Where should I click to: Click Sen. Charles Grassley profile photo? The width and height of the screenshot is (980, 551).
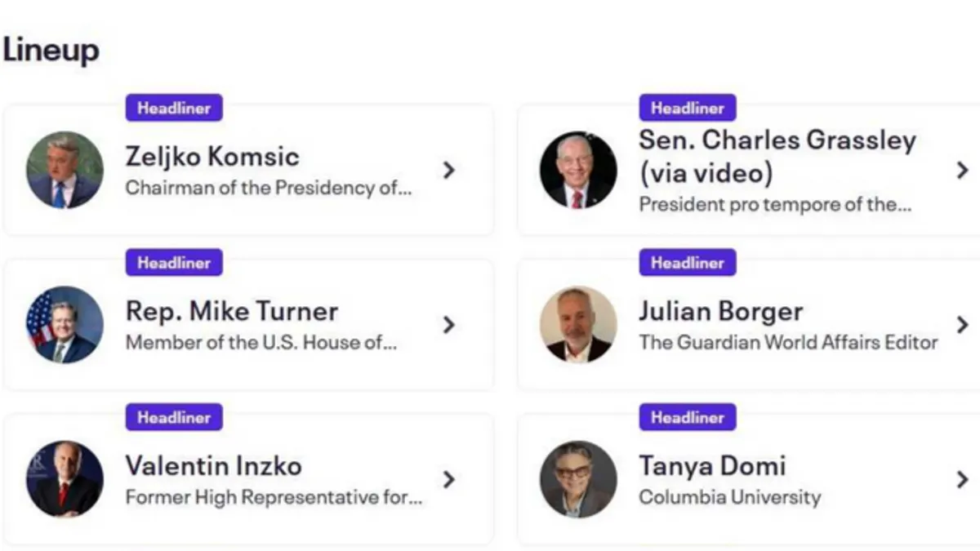coord(578,170)
